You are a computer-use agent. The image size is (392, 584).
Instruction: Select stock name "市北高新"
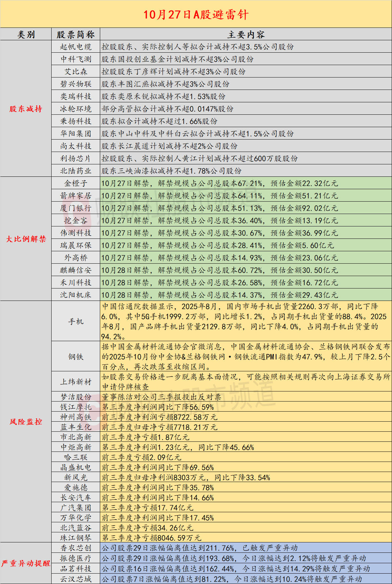click(x=76, y=437)
